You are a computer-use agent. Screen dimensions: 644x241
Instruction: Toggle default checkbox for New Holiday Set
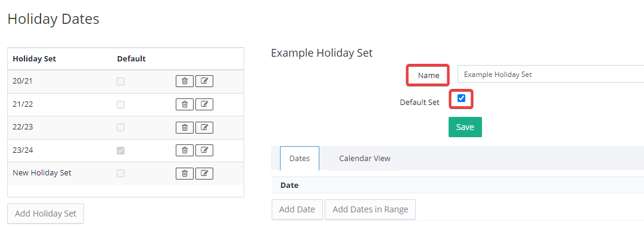click(x=121, y=174)
